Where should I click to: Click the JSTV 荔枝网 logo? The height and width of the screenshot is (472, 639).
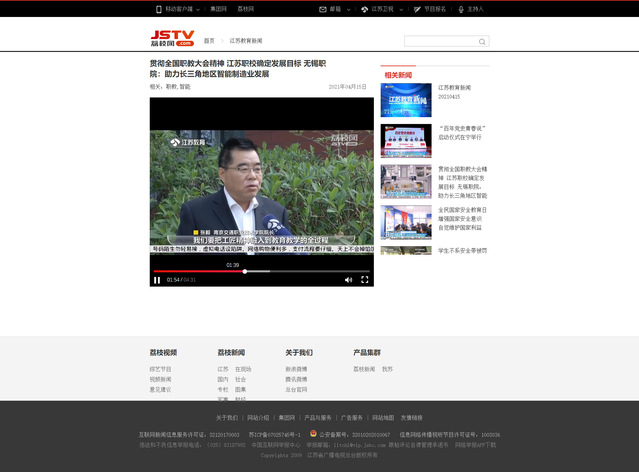point(172,39)
